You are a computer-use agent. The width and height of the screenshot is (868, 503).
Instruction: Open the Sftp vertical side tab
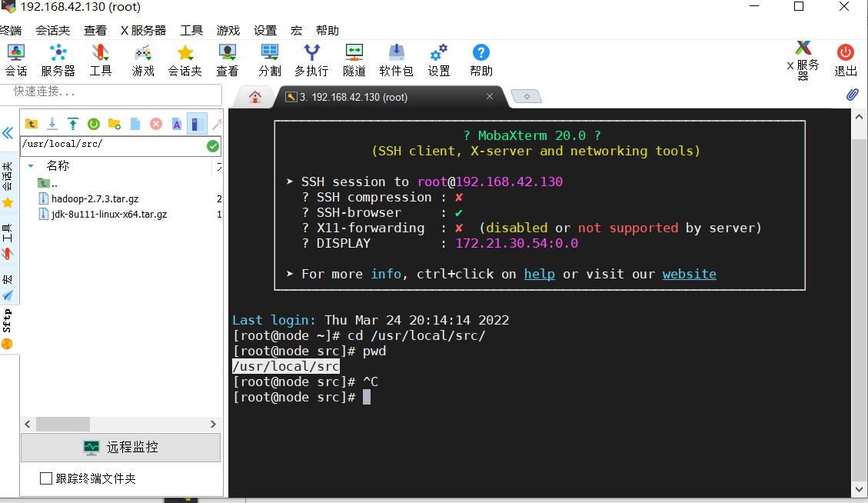(x=8, y=329)
